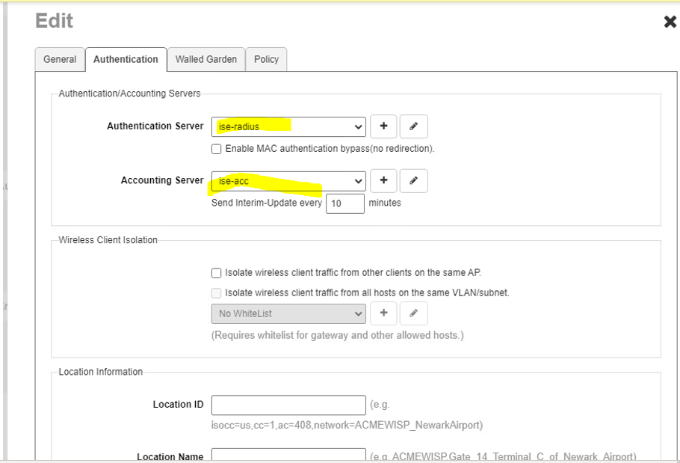680x463 pixels.
Task: Add a new Accounting Server with plus icon
Action: point(384,181)
